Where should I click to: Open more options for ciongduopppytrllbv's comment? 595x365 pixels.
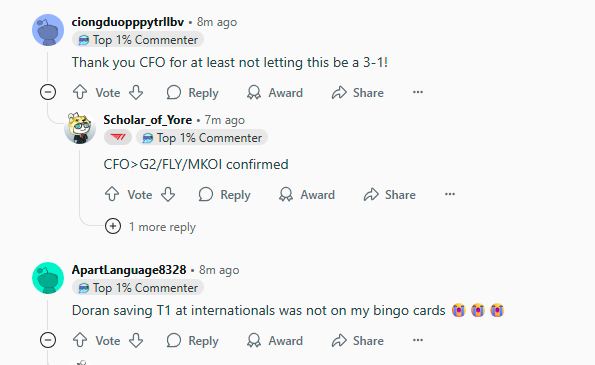pyautogui.click(x=418, y=92)
